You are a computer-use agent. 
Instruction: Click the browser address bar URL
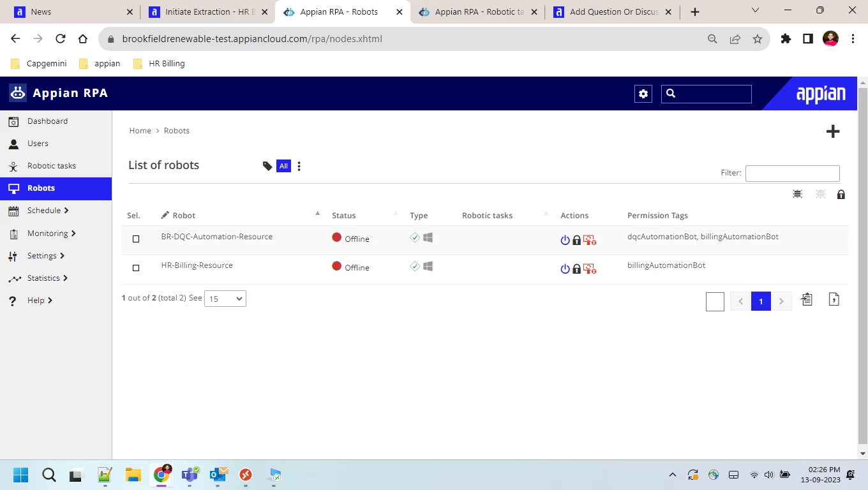[x=252, y=39]
